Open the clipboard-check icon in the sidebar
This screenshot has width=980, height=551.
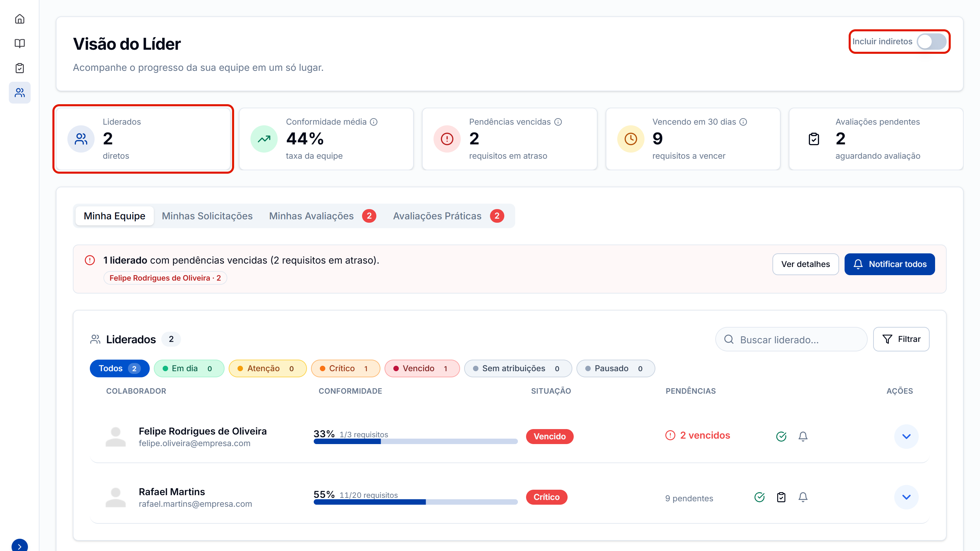click(x=19, y=68)
